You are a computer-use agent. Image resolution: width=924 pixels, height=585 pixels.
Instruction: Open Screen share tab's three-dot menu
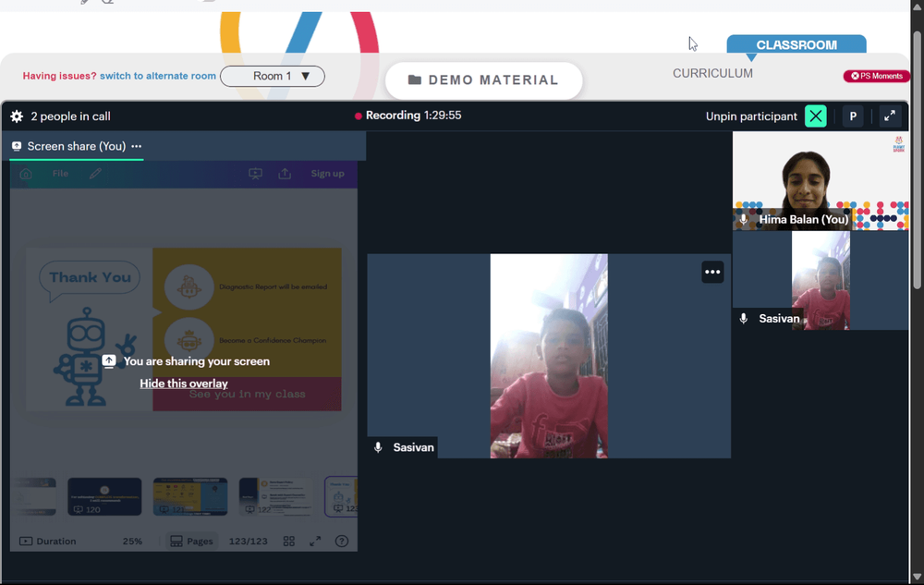(137, 146)
